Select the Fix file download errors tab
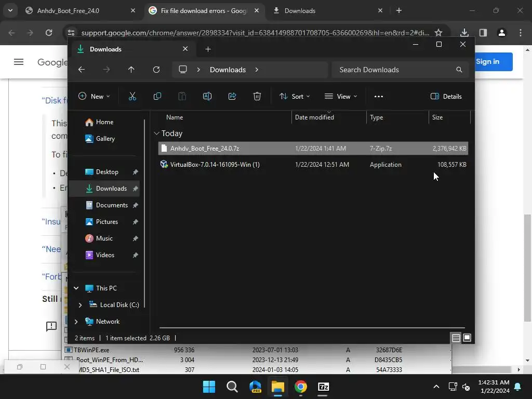Viewport: 532px width, 399px height. (204, 10)
